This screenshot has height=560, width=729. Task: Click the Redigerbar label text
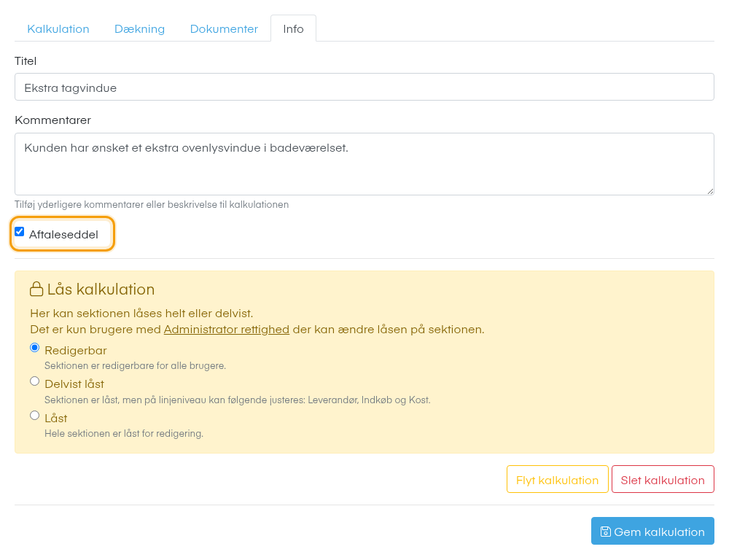pos(76,350)
